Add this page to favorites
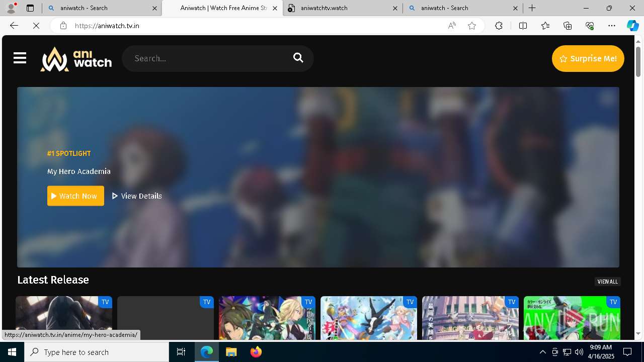Image resolution: width=644 pixels, height=362 pixels. click(x=472, y=26)
